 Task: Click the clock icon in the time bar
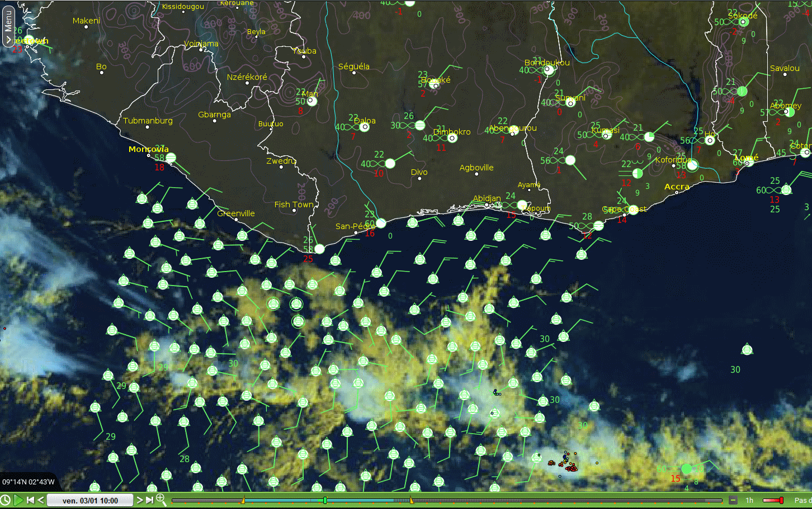(6, 500)
